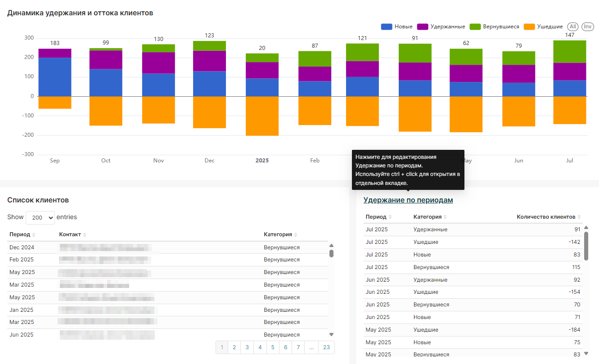Click sort icon next to Контакт column header
The width and height of the screenshot is (599, 364).
pos(85,235)
